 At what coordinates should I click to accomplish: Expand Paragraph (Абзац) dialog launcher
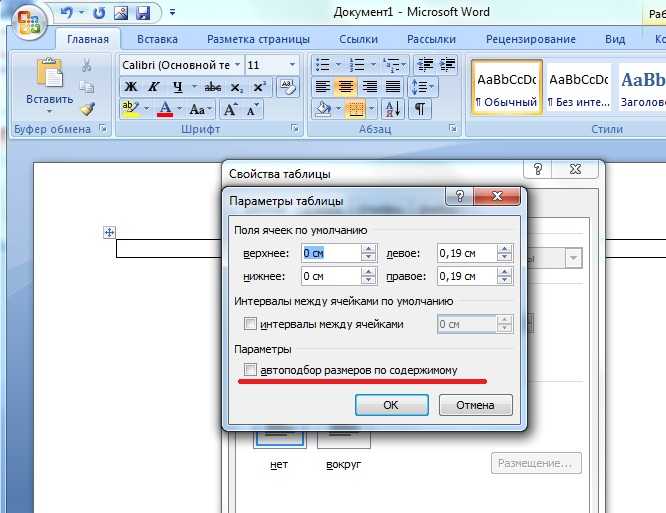point(453,128)
